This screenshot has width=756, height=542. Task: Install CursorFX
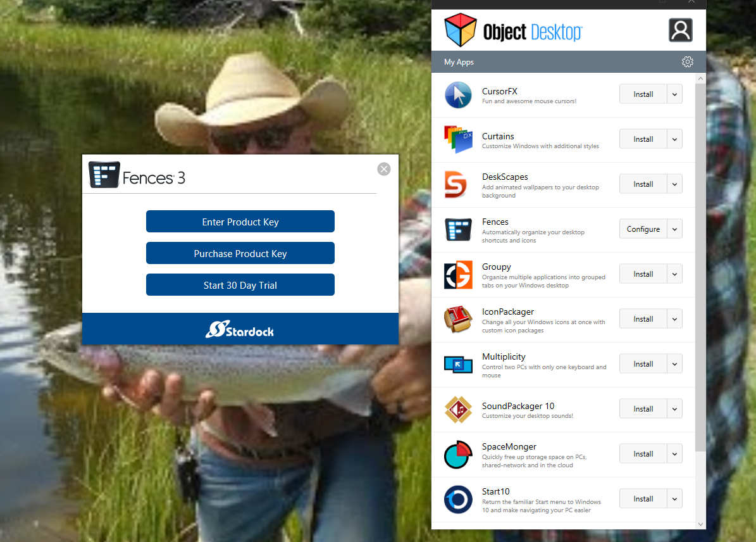[x=643, y=94]
